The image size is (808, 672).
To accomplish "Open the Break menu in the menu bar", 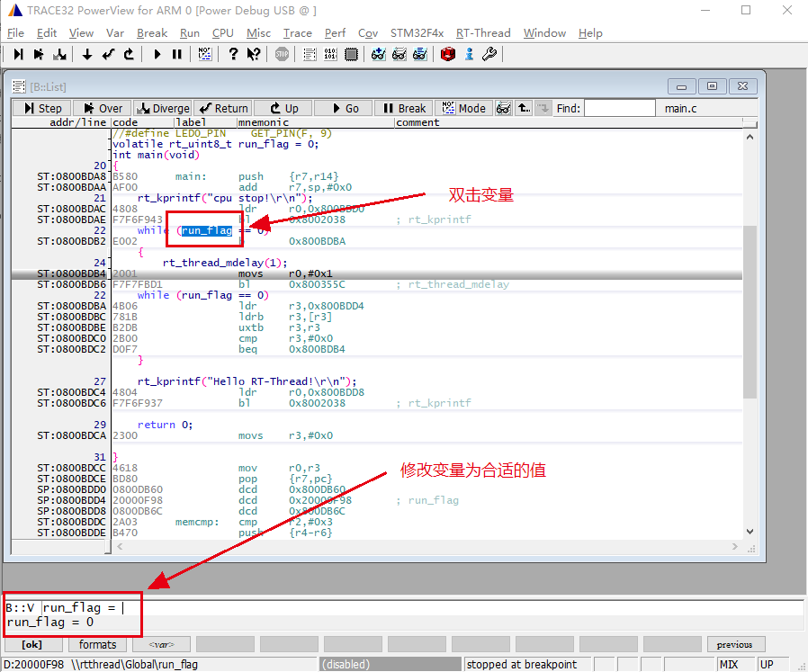I will tap(151, 33).
